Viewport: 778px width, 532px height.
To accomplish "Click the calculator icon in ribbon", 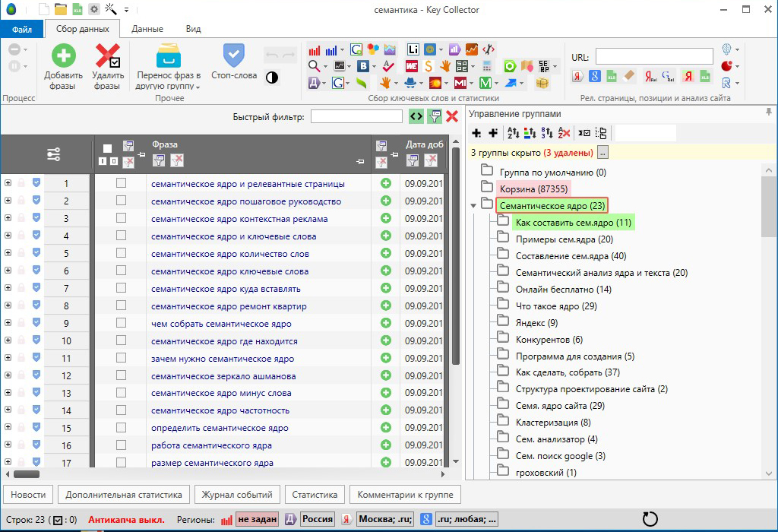I will tap(487, 66).
